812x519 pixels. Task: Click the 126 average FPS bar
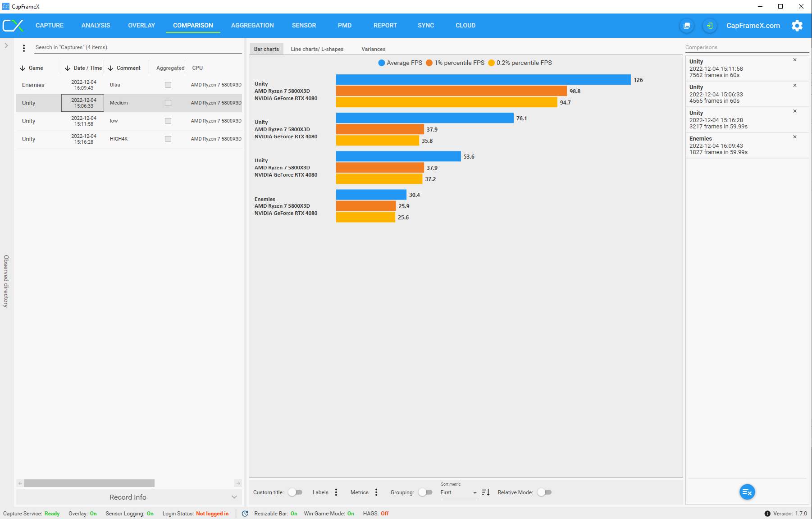pos(483,80)
